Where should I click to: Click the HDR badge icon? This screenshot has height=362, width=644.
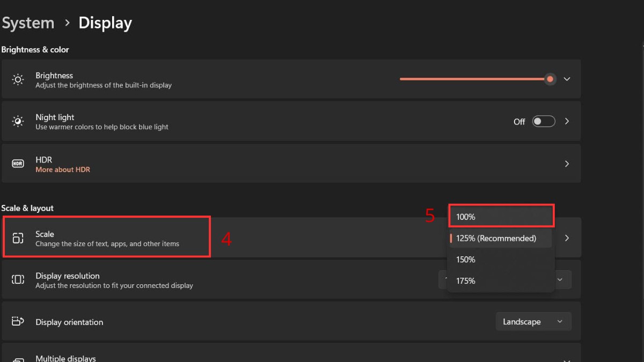point(18,164)
